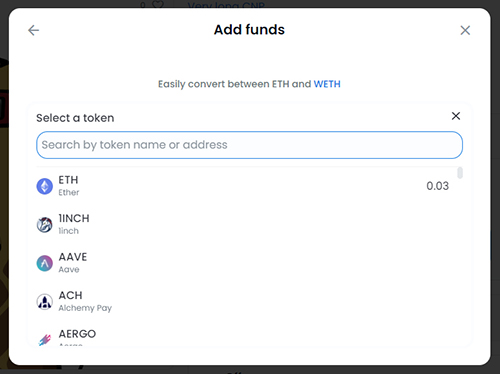Go back using the left arrow icon
This screenshot has height=374, width=500.
pos(33,30)
